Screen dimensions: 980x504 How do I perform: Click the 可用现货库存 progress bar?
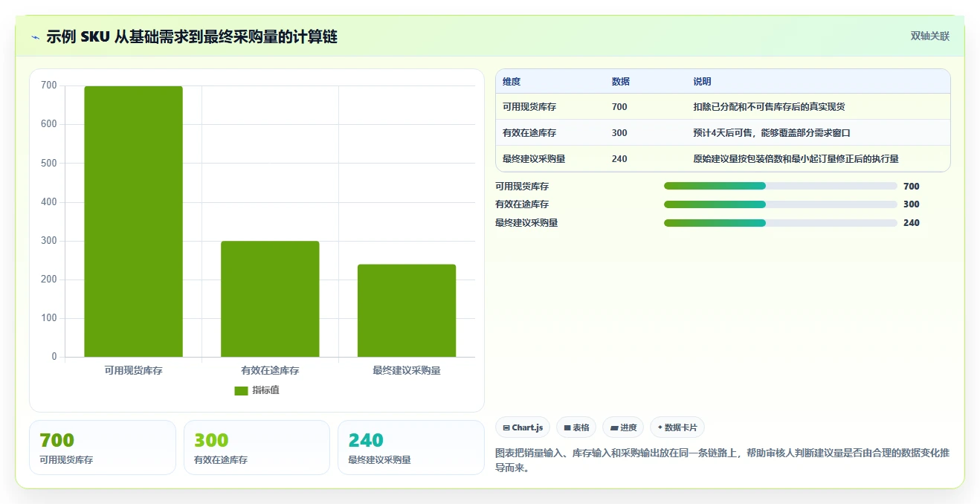tap(781, 186)
